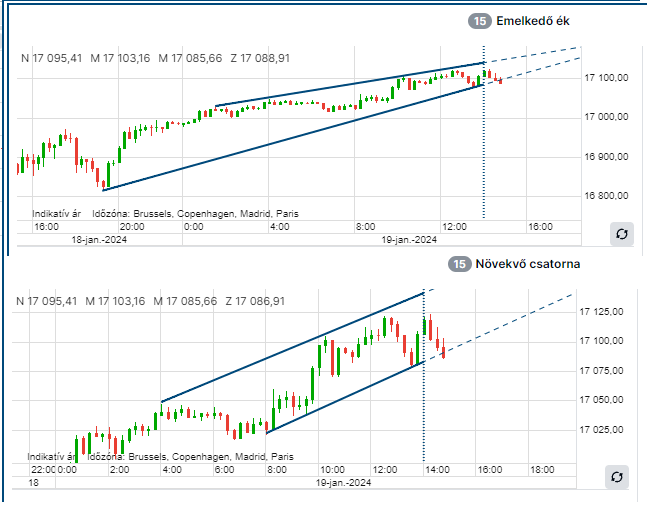Select 17 025,00 price label on bottom chart
Image resolution: width=658 pixels, height=508 pixels.
pos(601,429)
